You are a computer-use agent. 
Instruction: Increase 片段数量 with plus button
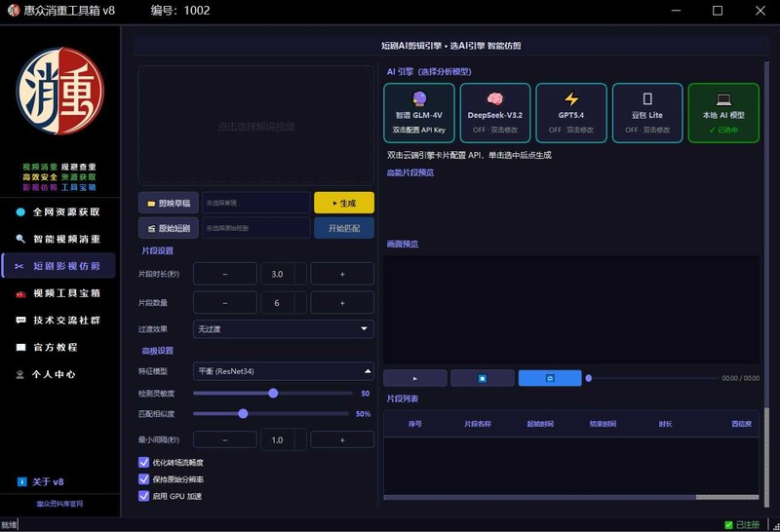[342, 303]
